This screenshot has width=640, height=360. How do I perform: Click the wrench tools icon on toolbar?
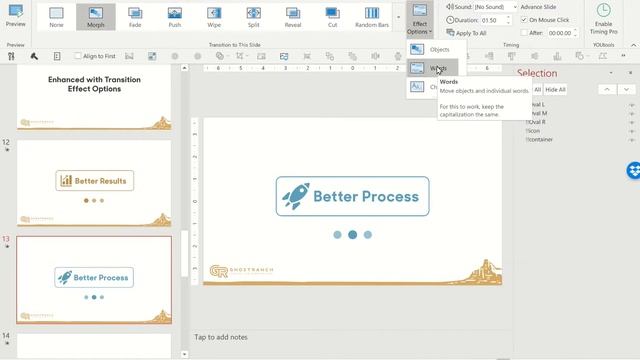(x=11, y=56)
